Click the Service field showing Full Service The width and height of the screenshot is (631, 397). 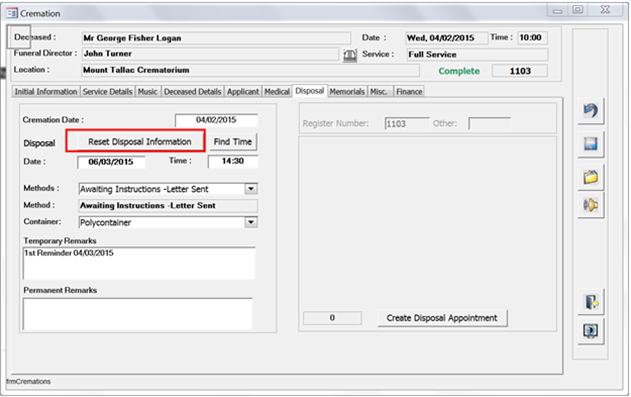coord(477,54)
